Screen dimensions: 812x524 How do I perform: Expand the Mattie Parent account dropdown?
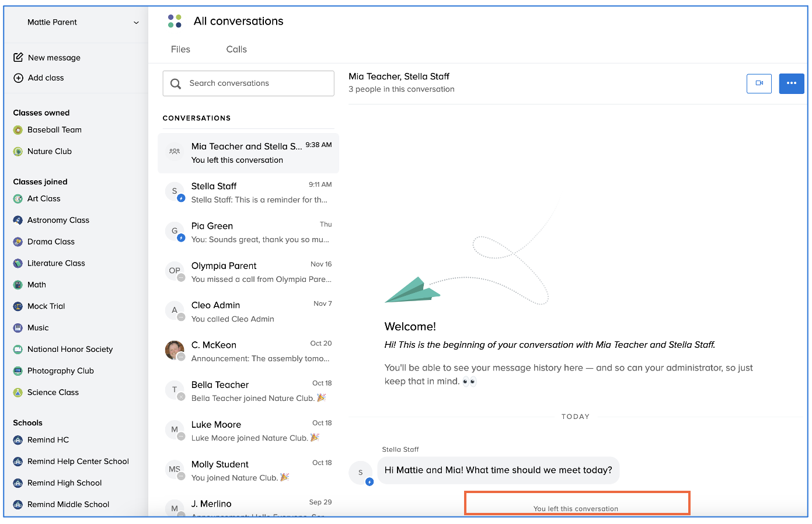(x=136, y=23)
